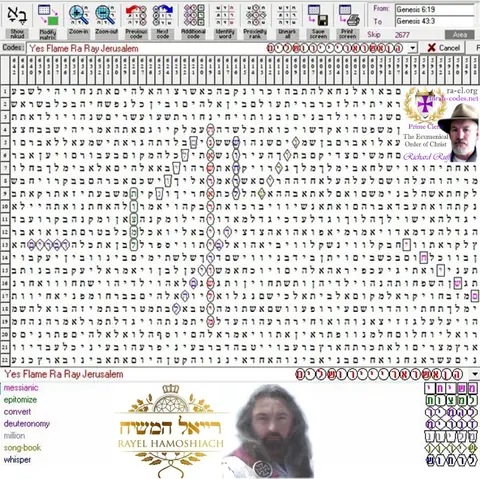Open the Codes combo box dropdown arrow
This screenshot has height=479, width=480.
point(413,48)
